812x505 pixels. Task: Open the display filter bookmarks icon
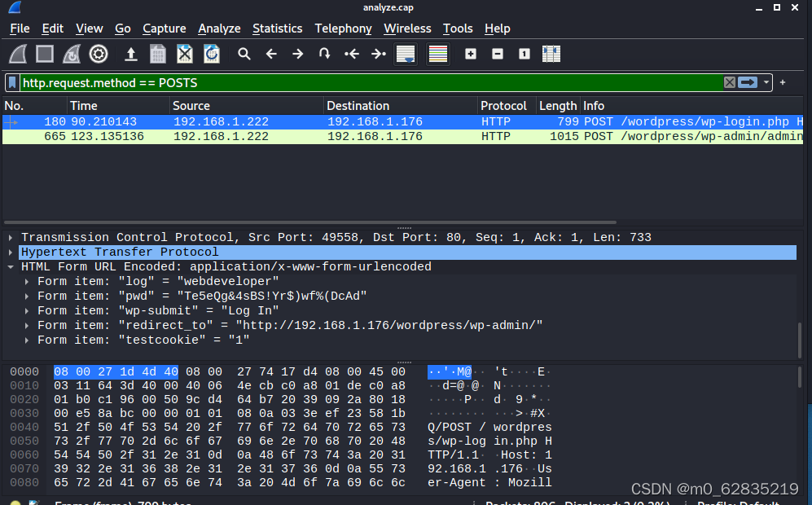click(11, 82)
